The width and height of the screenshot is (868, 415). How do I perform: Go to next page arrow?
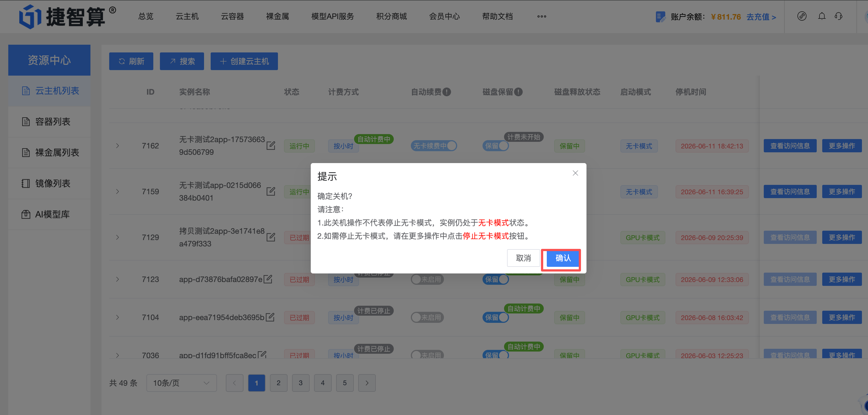pos(367,383)
